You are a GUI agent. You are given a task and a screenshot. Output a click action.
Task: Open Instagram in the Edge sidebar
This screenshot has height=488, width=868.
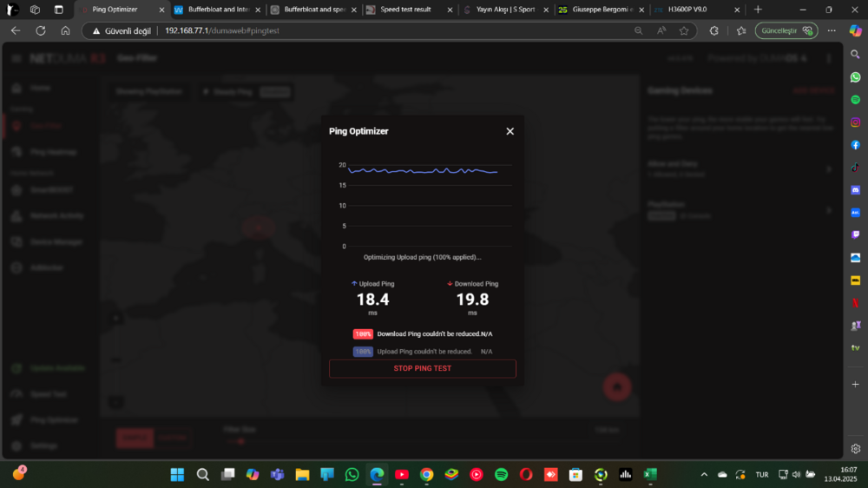[855, 122]
